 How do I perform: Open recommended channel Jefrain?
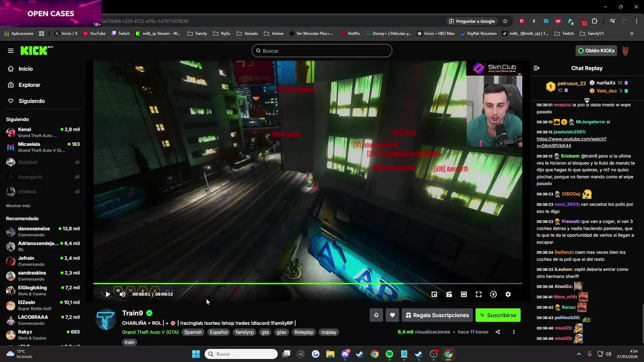[x=43, y=261]
